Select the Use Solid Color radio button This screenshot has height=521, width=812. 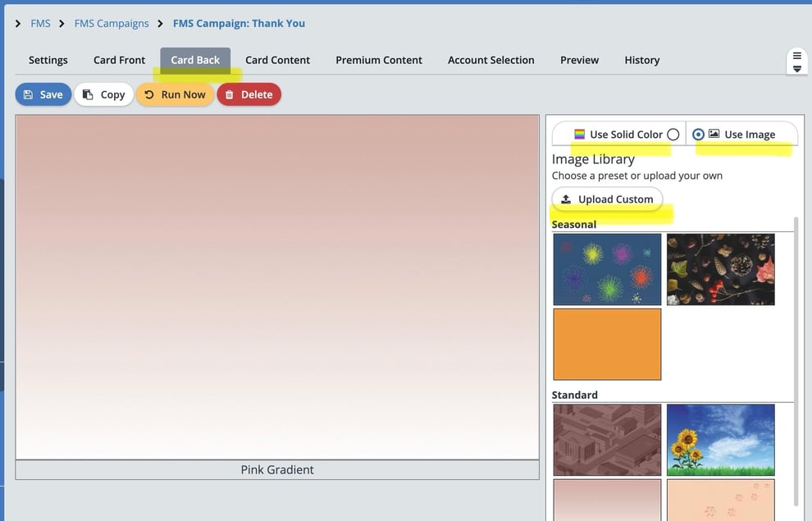(x=673, y=135)
